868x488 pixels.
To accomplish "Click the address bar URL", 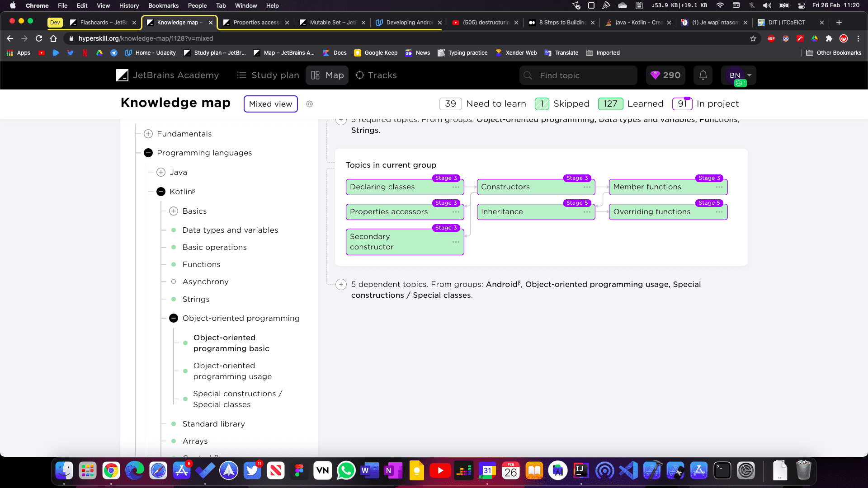I will (x=146, y=38).
